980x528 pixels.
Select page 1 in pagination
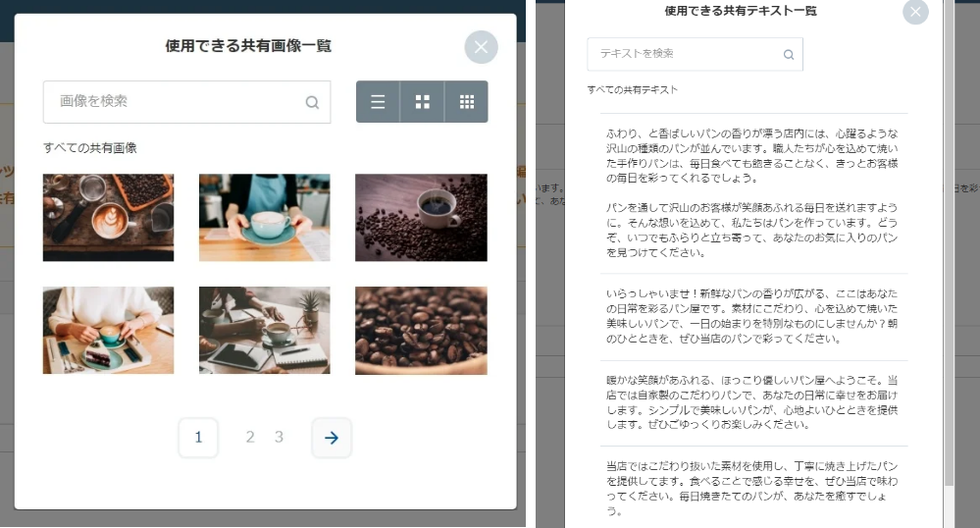click(x=198, y=438)
